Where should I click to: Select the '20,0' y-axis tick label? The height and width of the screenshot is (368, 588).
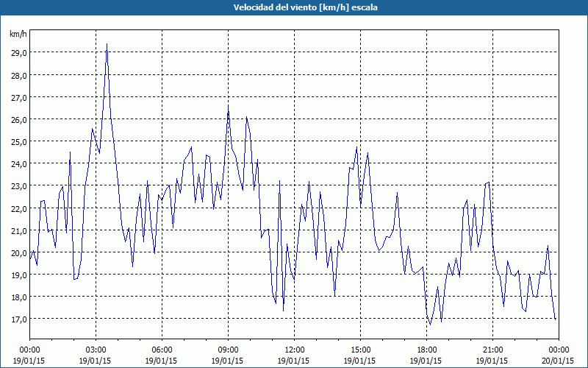pos(19,252)
